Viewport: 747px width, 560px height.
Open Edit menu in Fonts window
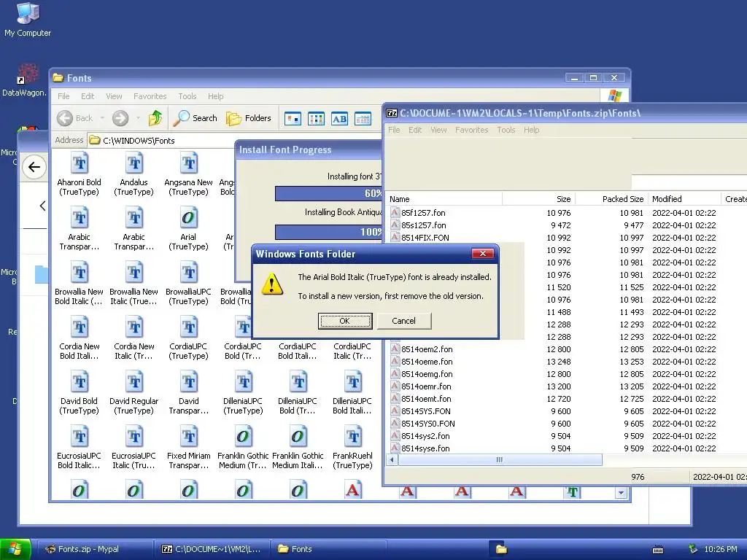coord(88,96)
